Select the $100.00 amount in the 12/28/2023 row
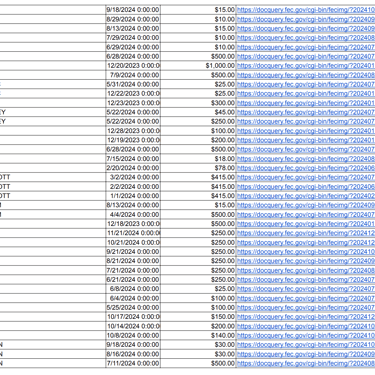Screen dimensions: 375x375 point(198,131)
